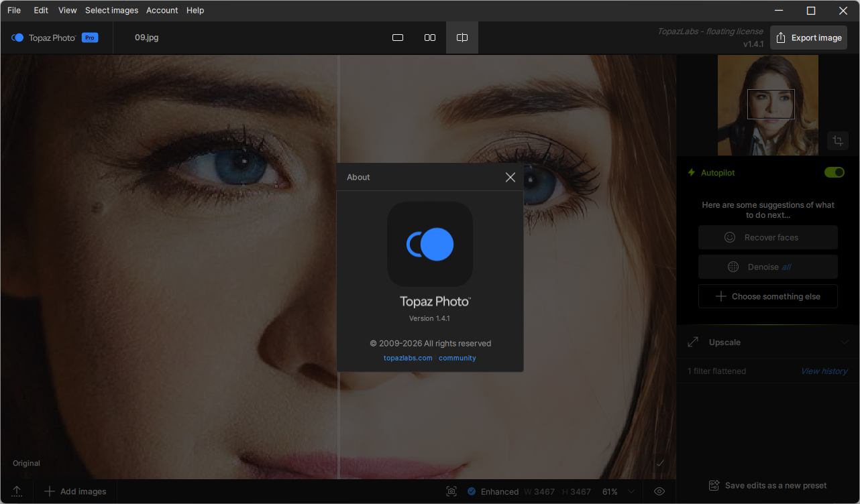The width and height of the screenshot is (860, 504).
Task: Click the Autopilot lightning bolt icon
Action: (x=692, y=173)
